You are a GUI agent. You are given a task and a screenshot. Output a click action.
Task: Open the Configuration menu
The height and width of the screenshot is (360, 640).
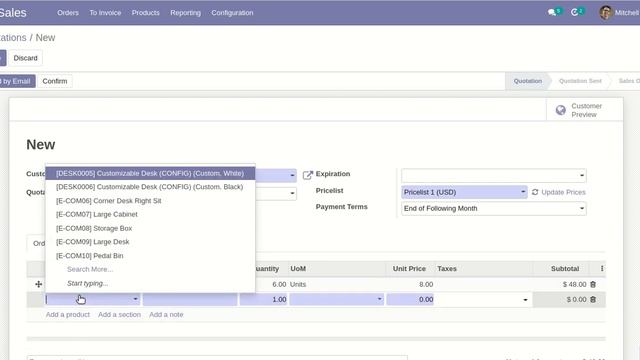point(232,13)
